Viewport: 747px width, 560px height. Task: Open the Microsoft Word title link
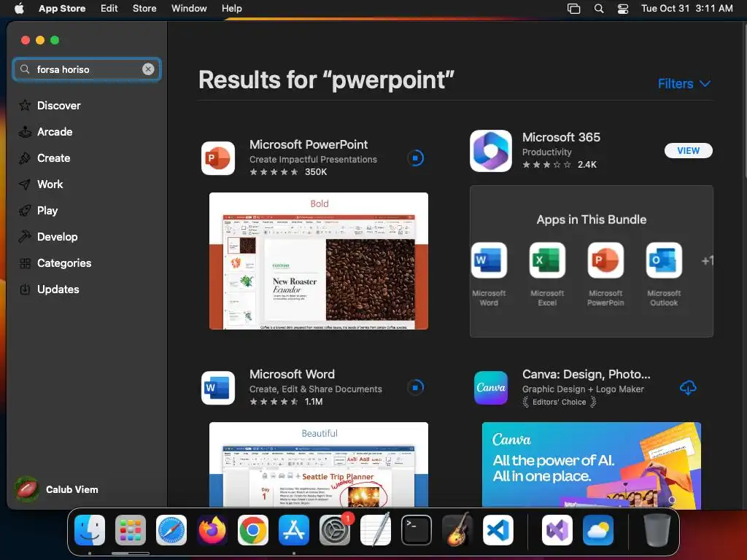pyautogui.click(x=292, y=374)
